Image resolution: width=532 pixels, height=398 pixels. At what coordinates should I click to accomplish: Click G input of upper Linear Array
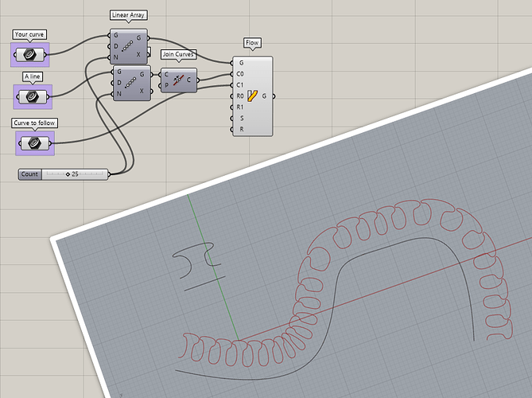tap(116, 35)
